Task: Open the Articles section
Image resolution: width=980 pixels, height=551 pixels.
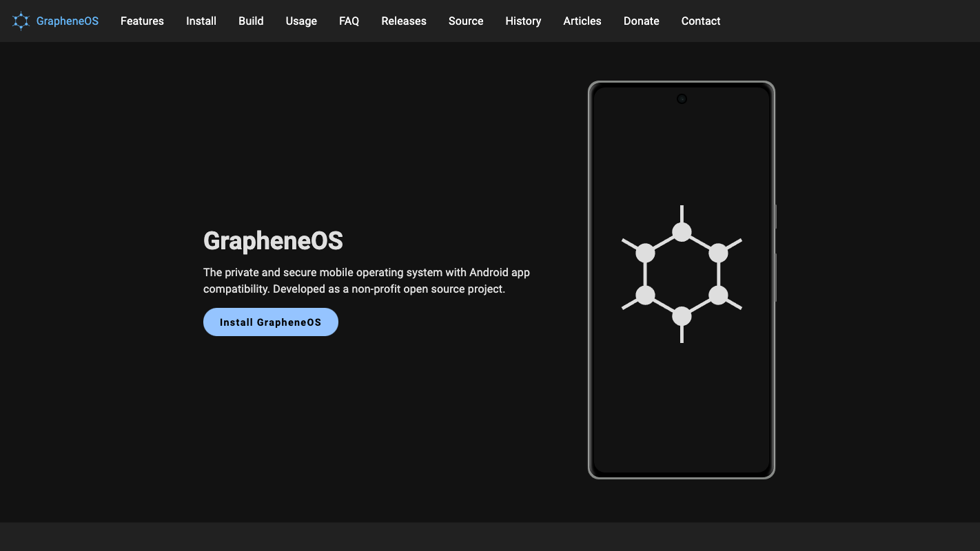Action: point(582,21)
